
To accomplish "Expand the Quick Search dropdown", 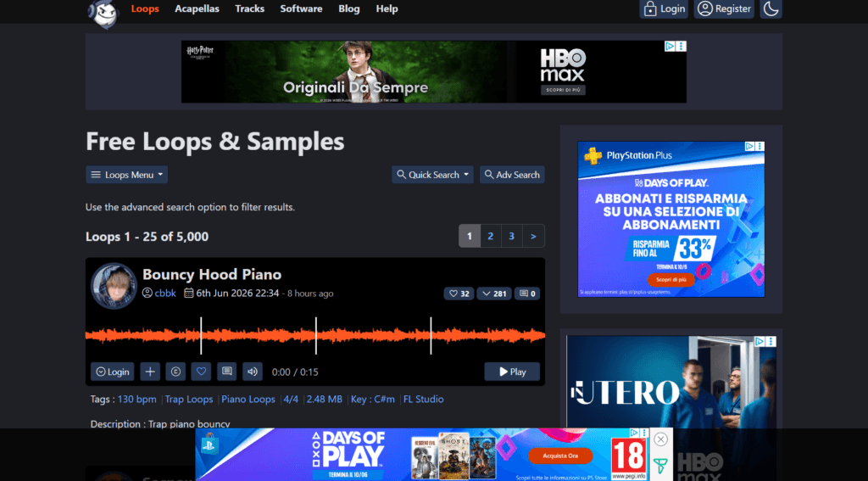I will (432, 175).
